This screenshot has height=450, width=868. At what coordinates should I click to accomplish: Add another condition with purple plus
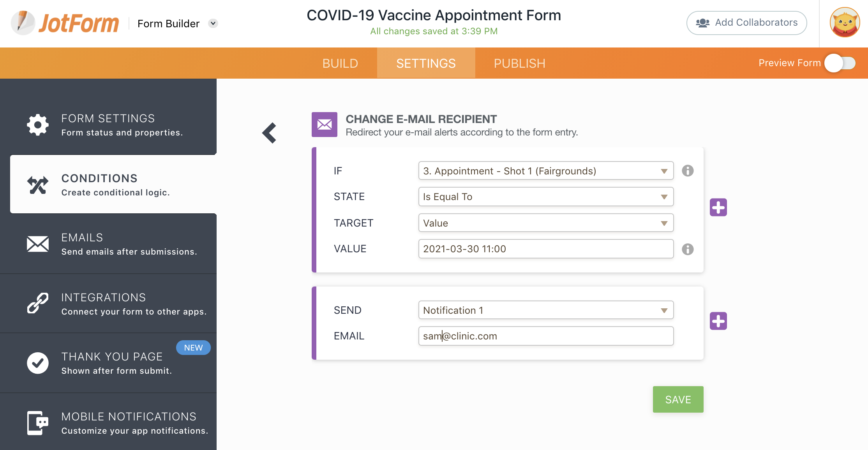718,207
